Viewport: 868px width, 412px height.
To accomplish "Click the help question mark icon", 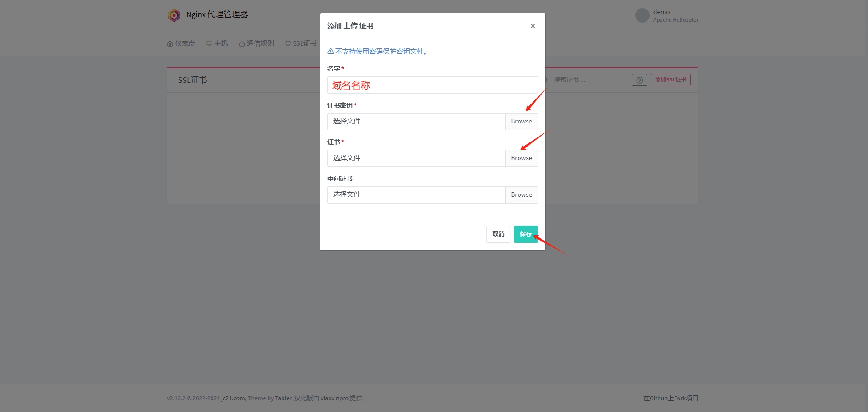I will pyautogui.click(x=639, y=80).
